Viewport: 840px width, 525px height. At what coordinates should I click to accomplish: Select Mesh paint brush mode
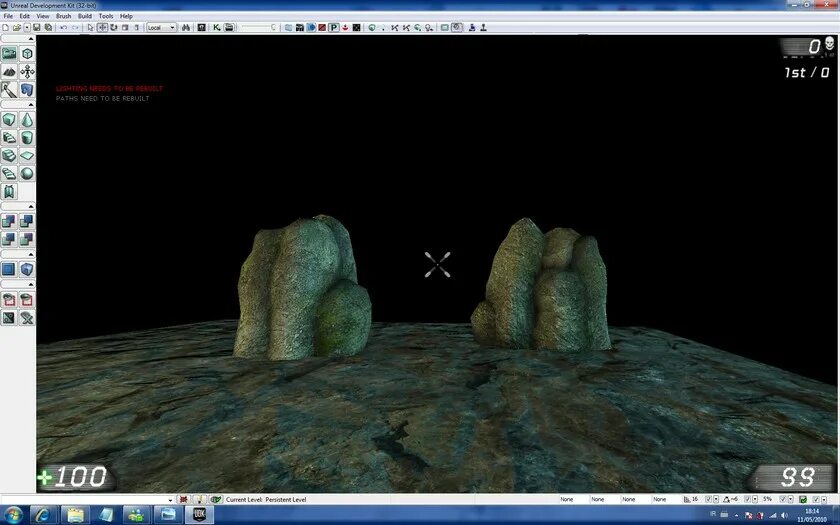9,89
